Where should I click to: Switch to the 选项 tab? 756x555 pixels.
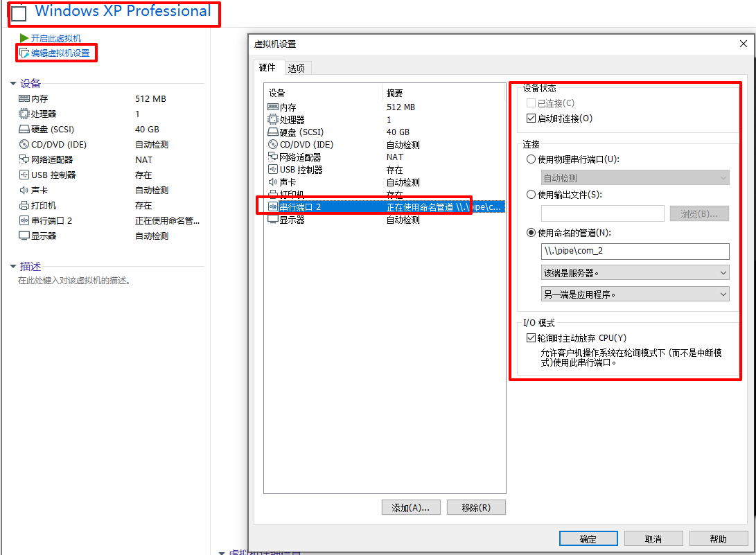pyautogui.click(x=297, y=69)
